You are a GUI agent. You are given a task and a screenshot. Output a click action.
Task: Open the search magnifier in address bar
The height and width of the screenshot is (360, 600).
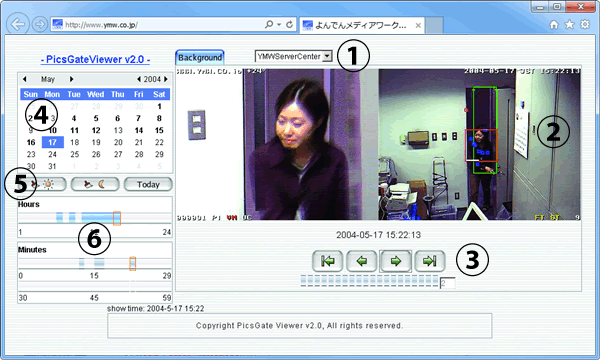(x=269, y=24)
